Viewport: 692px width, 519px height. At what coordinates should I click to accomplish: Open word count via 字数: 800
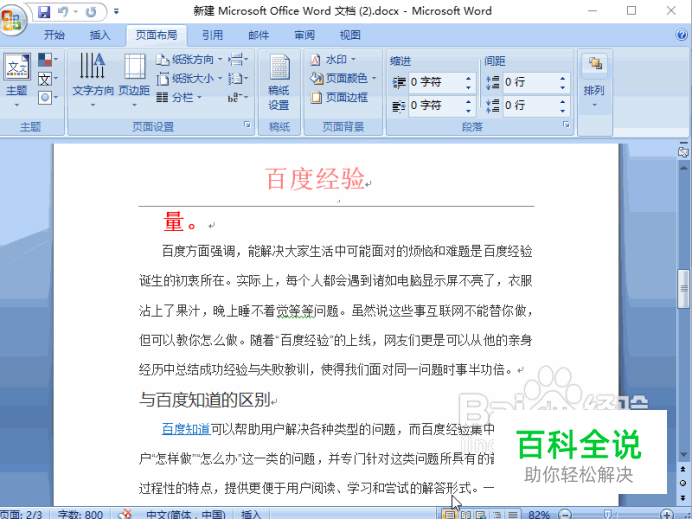tap(80, 515)
